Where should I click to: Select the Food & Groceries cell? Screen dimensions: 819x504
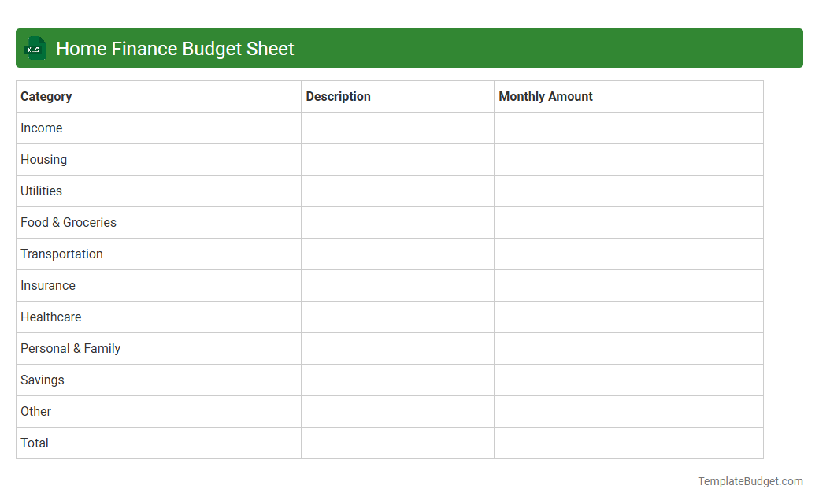click(69, 222)
